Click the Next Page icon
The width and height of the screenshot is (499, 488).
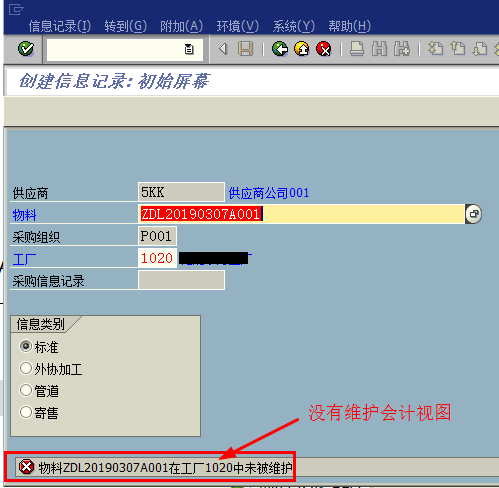(x=480, y=49)
